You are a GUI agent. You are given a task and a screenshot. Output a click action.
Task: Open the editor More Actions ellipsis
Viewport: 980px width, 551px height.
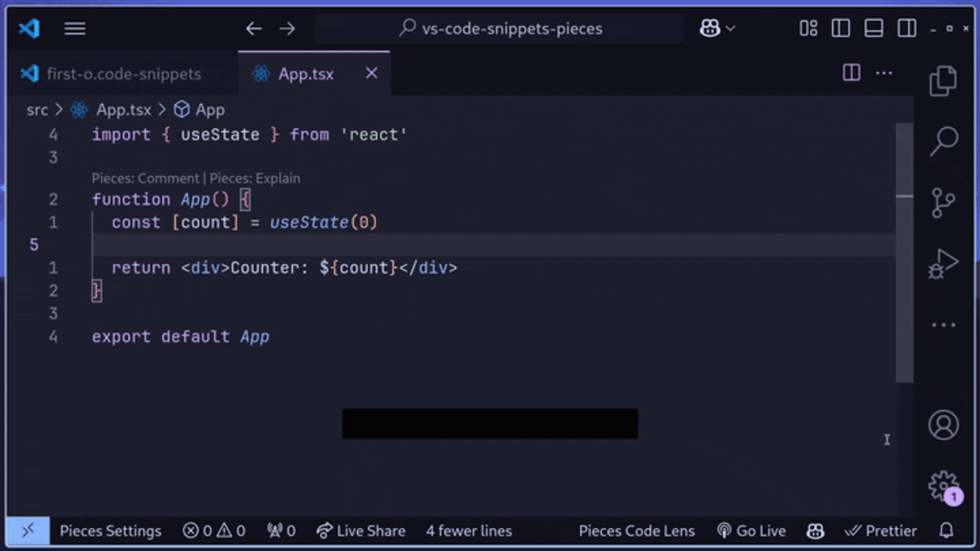click(884, 73)
